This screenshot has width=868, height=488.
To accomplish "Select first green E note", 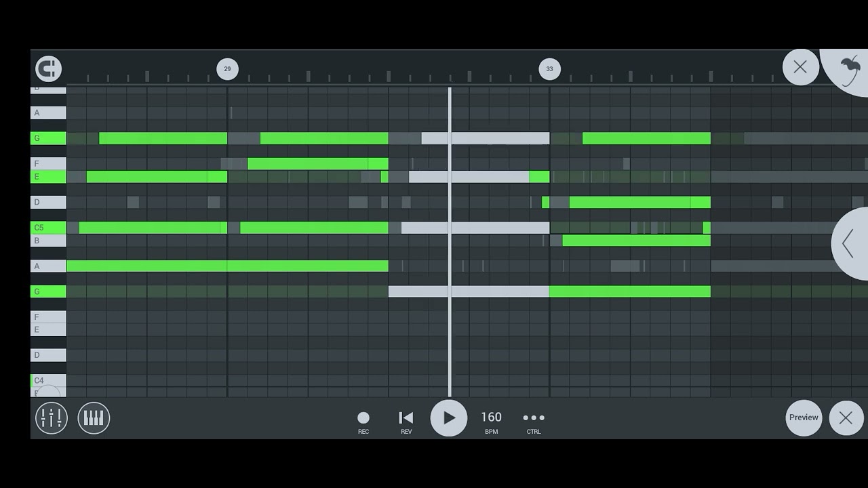I will pyautogui.click(x=157, y=177).
